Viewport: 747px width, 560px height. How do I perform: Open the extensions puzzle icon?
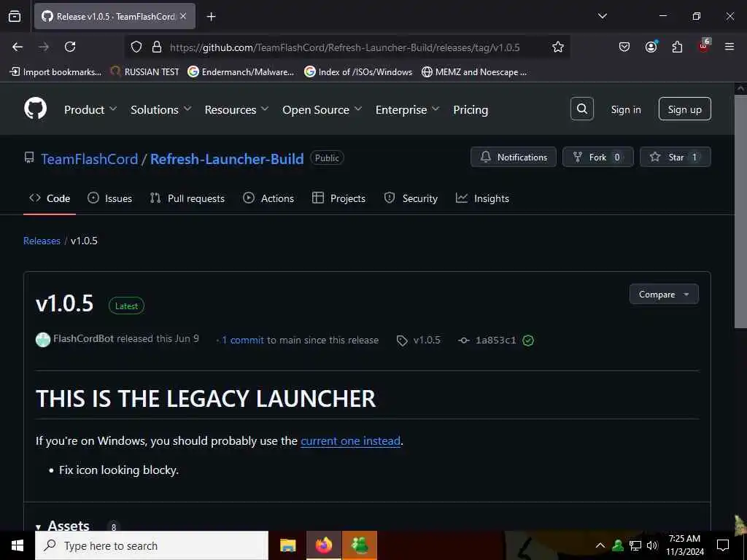[x=677, y=47]
